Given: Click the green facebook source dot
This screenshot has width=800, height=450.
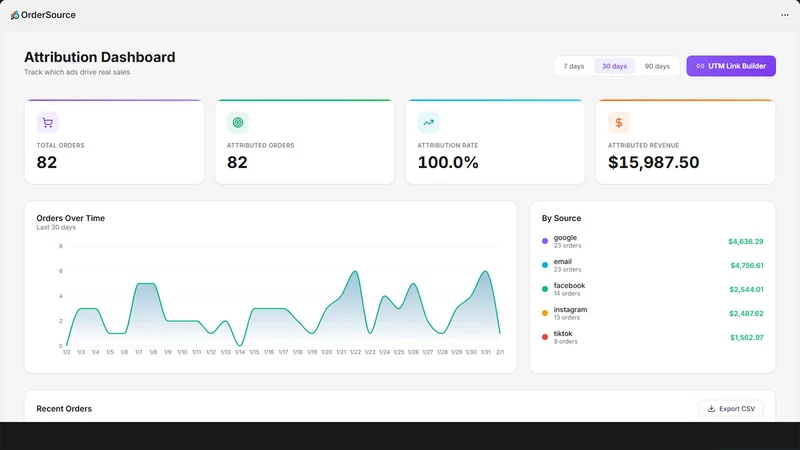Looking at the screenshot, I should 545,289.
